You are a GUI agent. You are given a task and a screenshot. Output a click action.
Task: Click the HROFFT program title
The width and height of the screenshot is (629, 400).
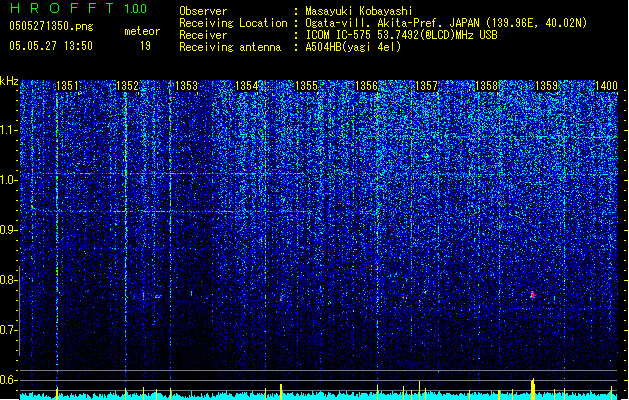tap(63, 8)
